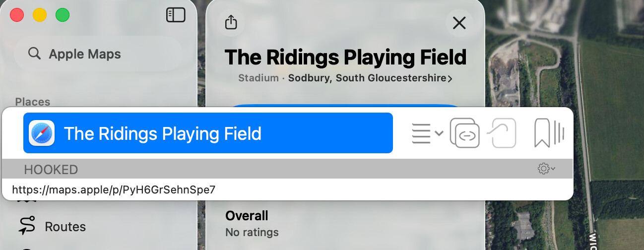Click the HOOKED section header
This screenshot has width=644, height=250.
(x=51, y=170)
